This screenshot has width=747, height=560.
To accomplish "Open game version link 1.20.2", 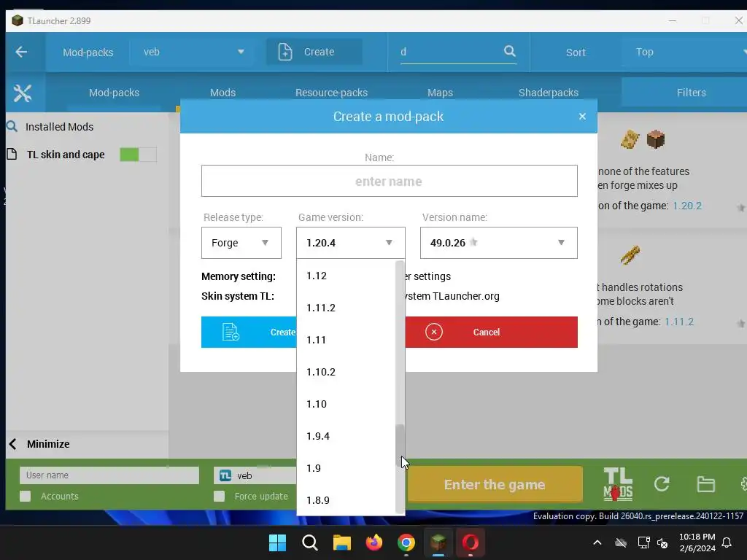I will point(687,206).
